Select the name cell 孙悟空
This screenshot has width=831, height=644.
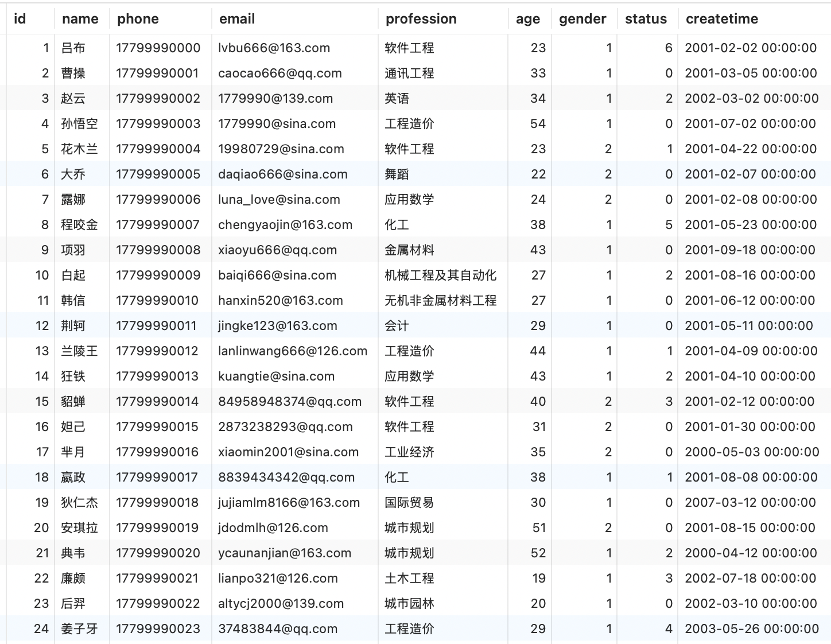click(79, 124)
